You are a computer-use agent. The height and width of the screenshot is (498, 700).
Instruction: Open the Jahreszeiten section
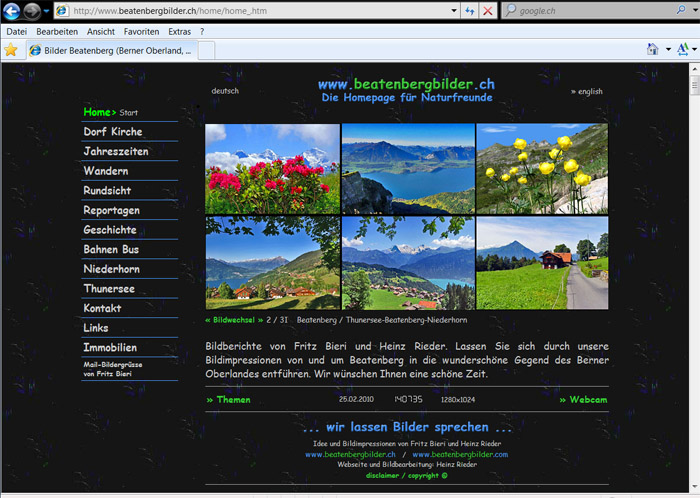pyautogui.click(x=116, y=151)
